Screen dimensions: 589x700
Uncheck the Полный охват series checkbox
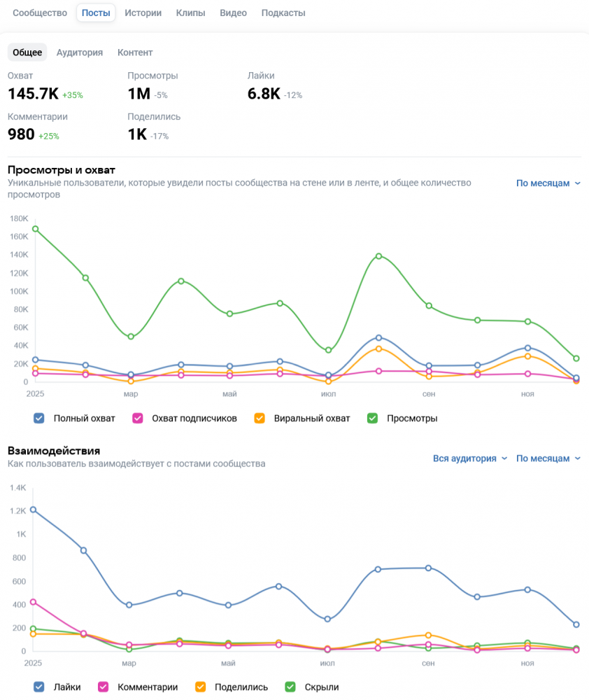[39, 419]
